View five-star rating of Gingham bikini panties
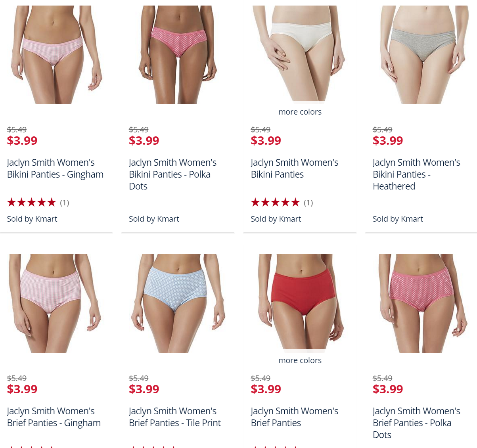Viewport: 477px width, 448px height. (x=32, y=203)
